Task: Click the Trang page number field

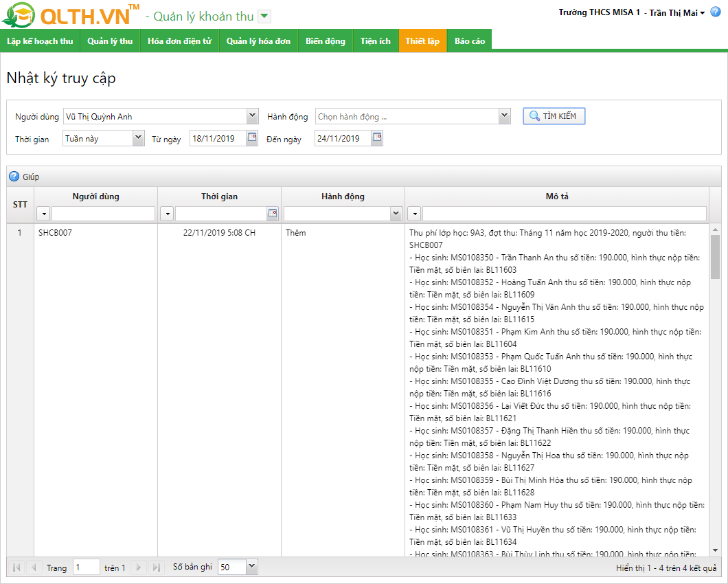Action: 87,568
